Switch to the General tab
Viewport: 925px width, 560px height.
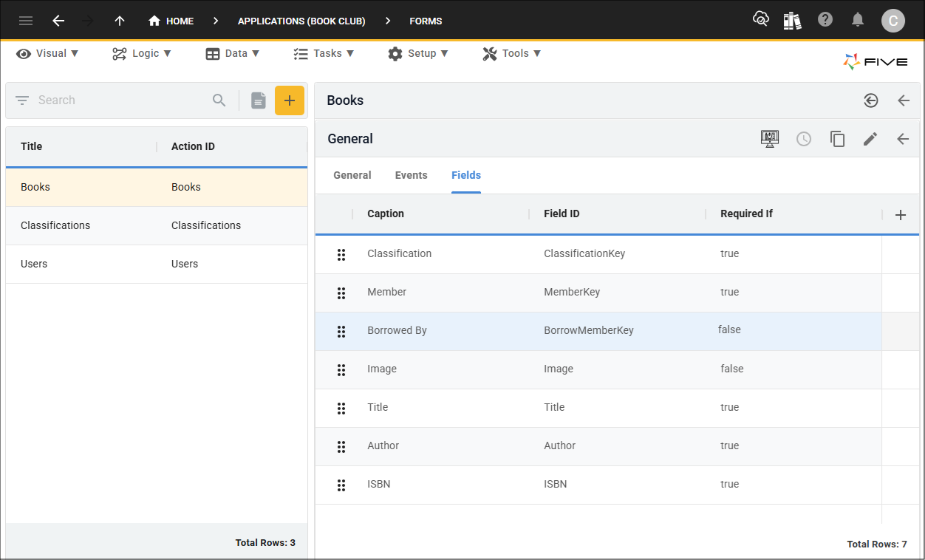[x=352, y=175]
